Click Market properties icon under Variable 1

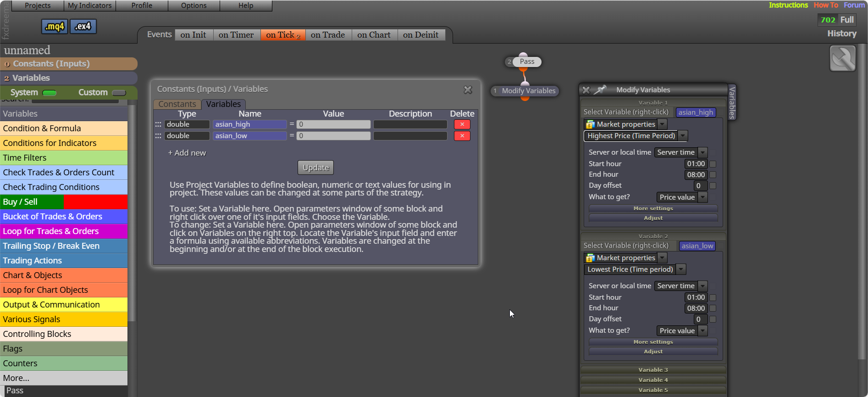point(590,124)
